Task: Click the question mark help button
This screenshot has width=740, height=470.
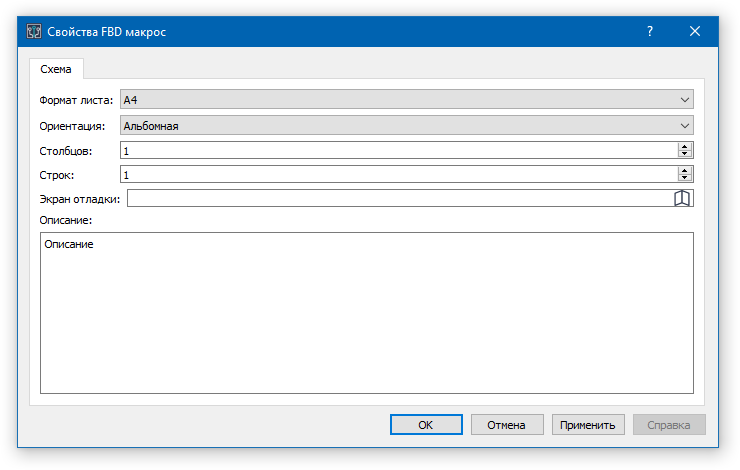Action: coord(650,31)
